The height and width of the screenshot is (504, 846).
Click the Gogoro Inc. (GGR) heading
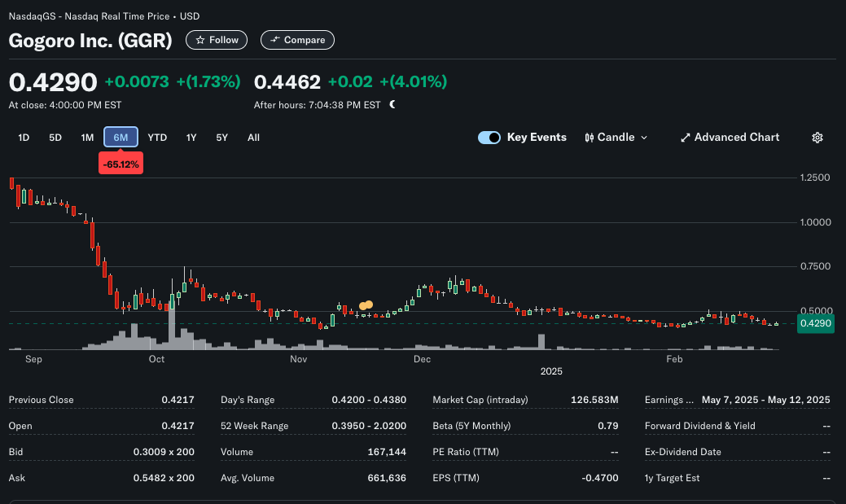pos(90,41)
